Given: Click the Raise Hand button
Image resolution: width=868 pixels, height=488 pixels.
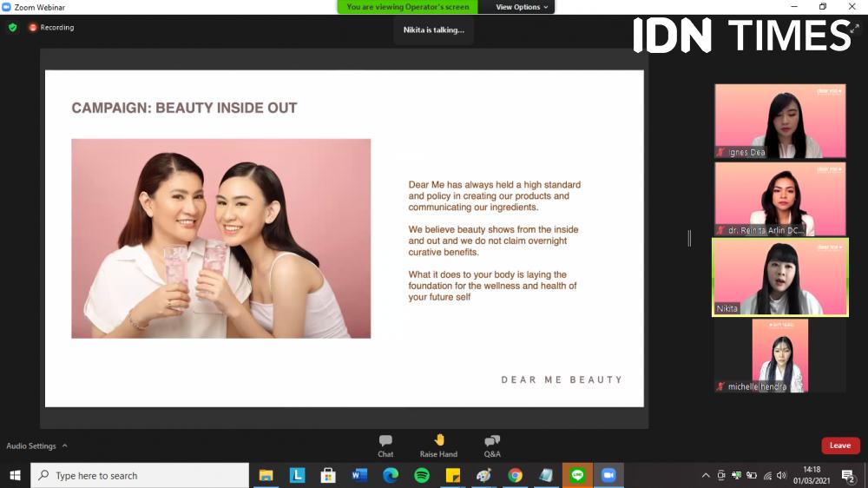Looking at the screenshot, I should pyautogui.click(x=438, y=446).
